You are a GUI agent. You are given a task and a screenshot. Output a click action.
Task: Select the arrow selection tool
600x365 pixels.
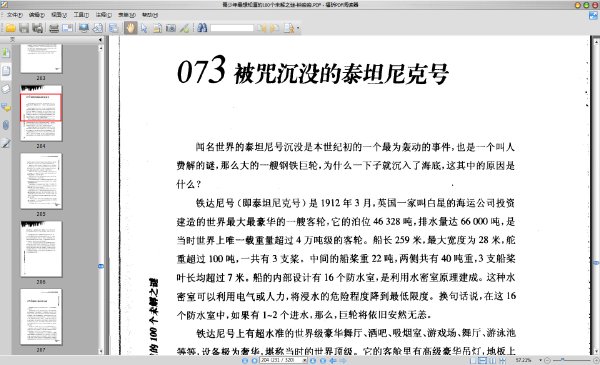tap(144, 28)
